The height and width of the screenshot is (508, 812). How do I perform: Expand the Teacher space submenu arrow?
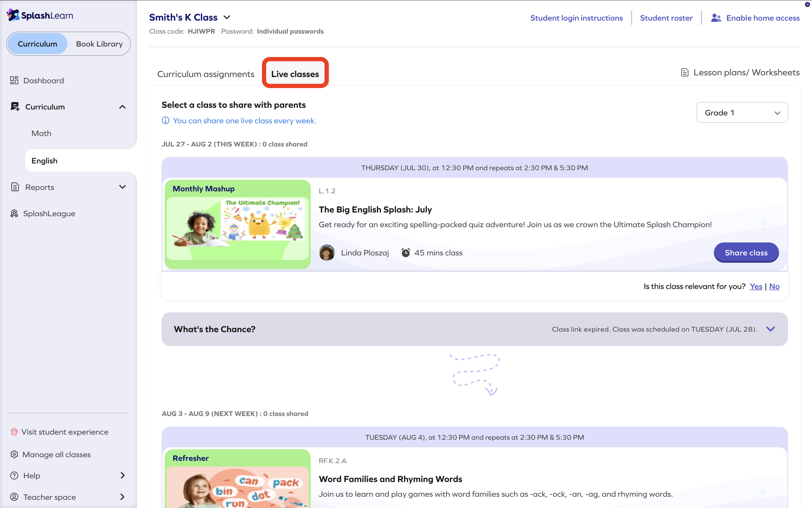[122, 497]
